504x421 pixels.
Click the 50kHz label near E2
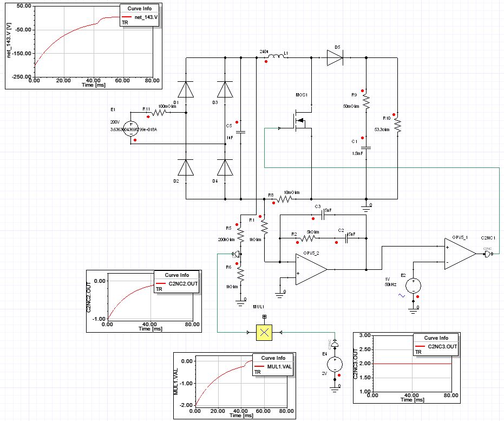click(x=390, y=284)
